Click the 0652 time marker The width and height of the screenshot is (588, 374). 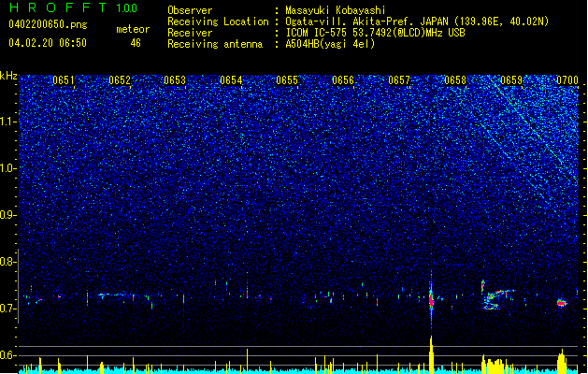pos(120,80)
